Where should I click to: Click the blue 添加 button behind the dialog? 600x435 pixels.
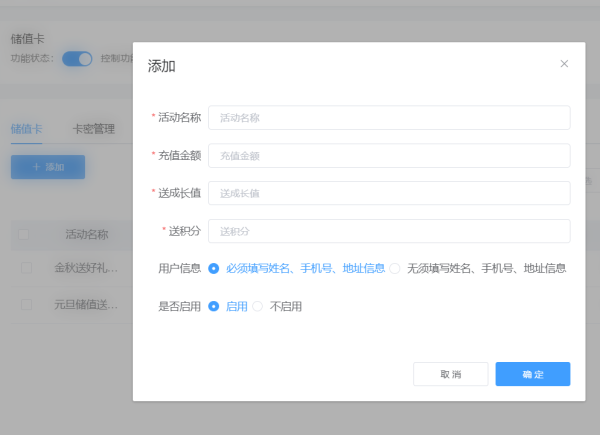click(x=48, y=167)
